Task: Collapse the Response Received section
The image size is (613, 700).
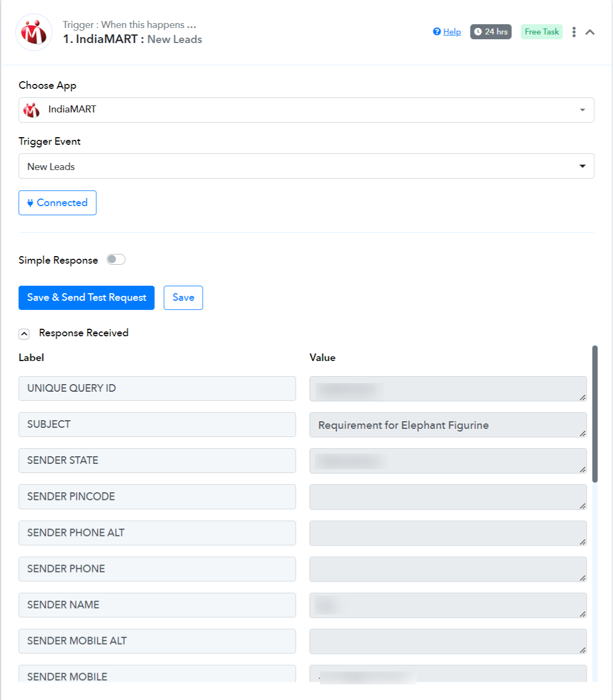Action: click(24, 334)
